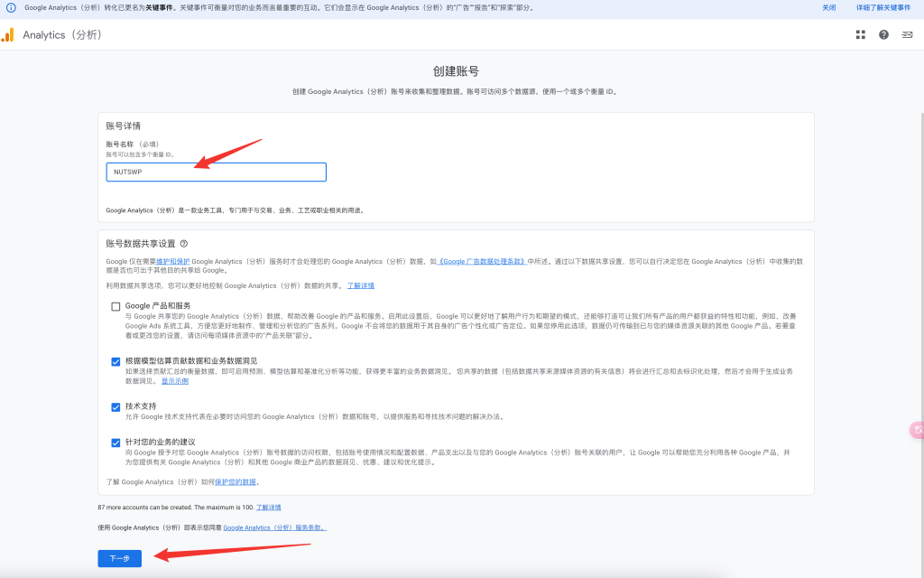
Task: Open Google Analytics（分析）服务条款 link
Action: (274, 527)
